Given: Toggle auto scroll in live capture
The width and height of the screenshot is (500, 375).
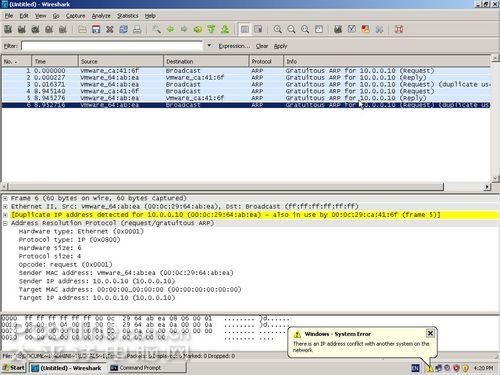Looking at the screenshot, I should coord(258,29).
